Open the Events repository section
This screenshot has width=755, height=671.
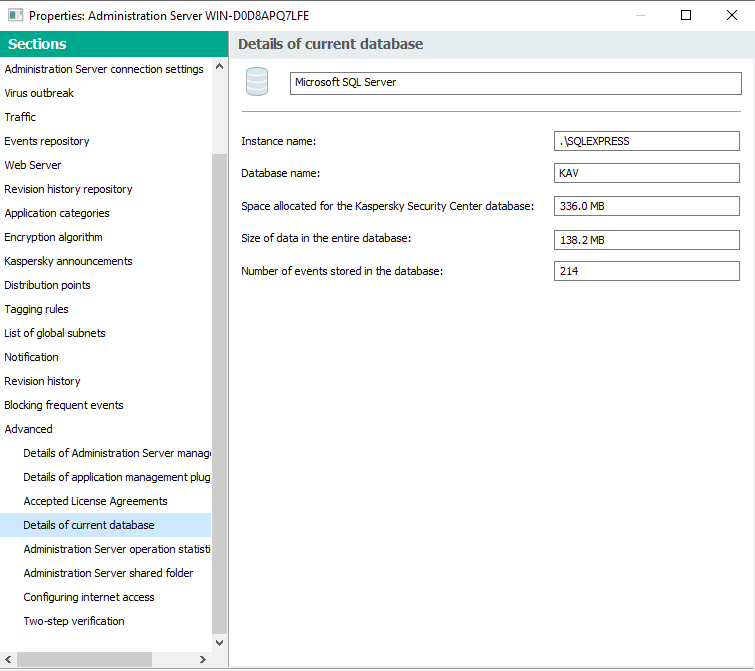click(x=47, y=141)
